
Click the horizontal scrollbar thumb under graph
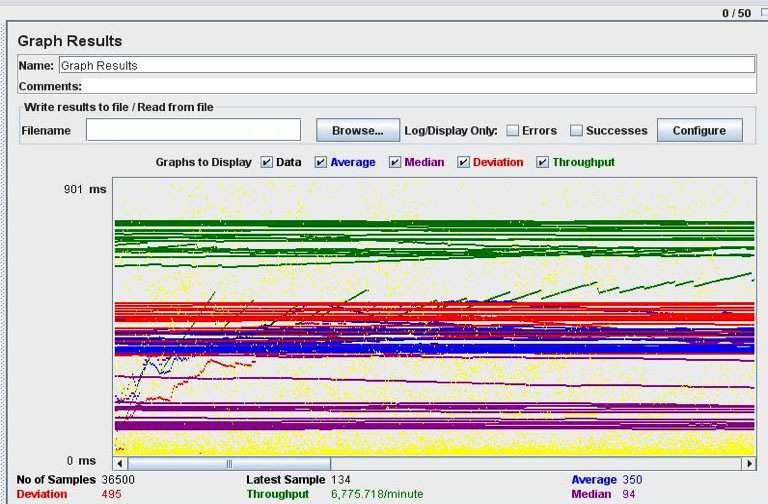coord(230,464)
